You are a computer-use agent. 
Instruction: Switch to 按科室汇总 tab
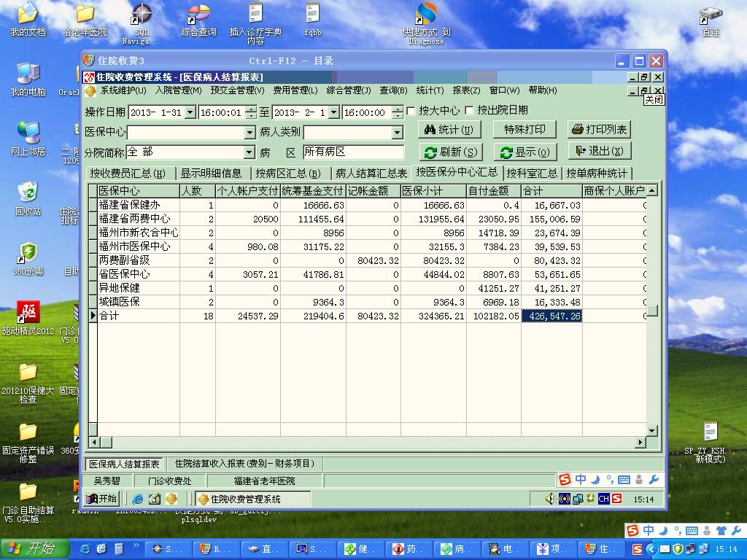532,174
